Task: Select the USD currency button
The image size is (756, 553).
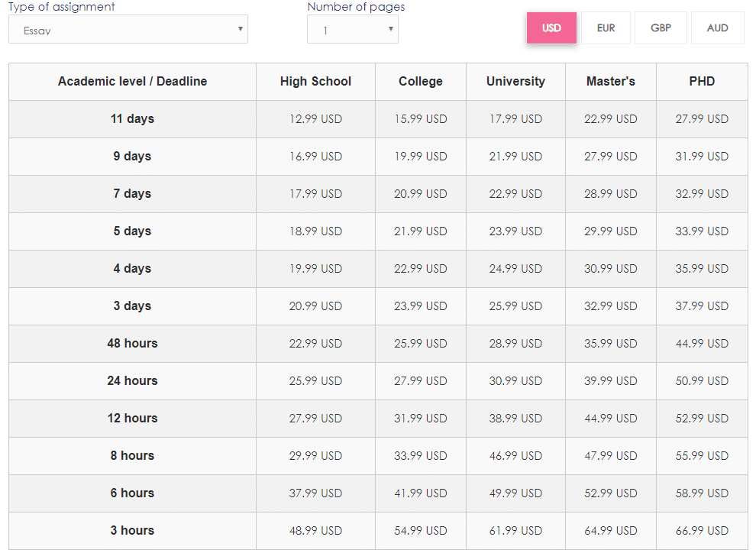Action: point(551,28)
